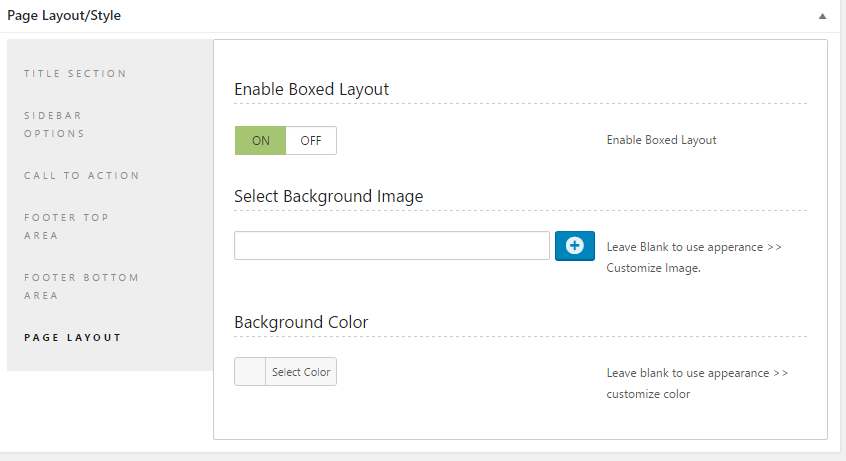
Task: Open the Title Section tab
Action: coord(75,73)
